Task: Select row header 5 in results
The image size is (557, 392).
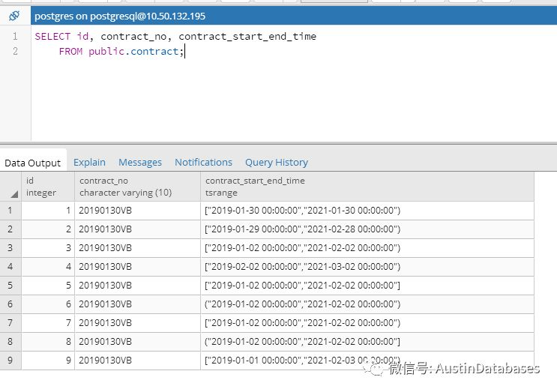Action: 10,286
